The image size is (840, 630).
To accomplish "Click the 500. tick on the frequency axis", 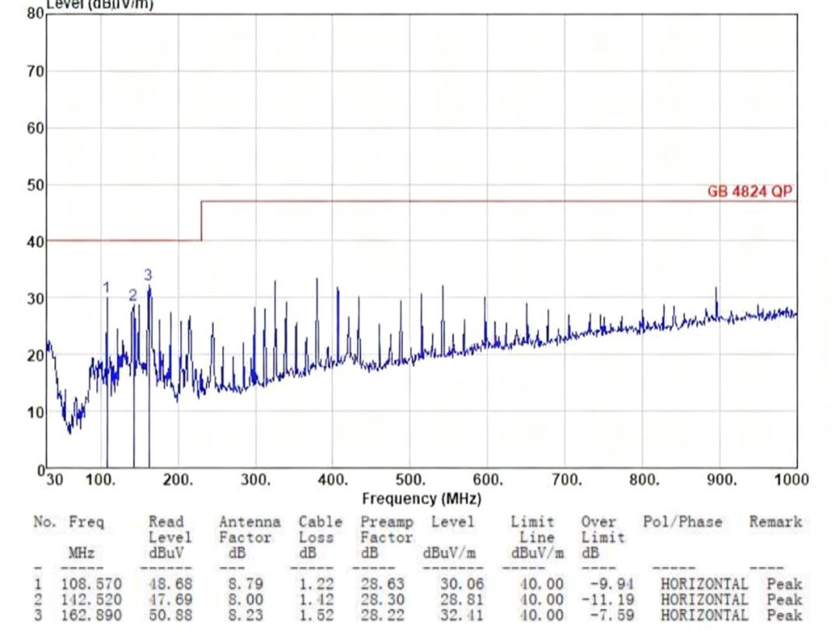I will (x=411, y=479).
